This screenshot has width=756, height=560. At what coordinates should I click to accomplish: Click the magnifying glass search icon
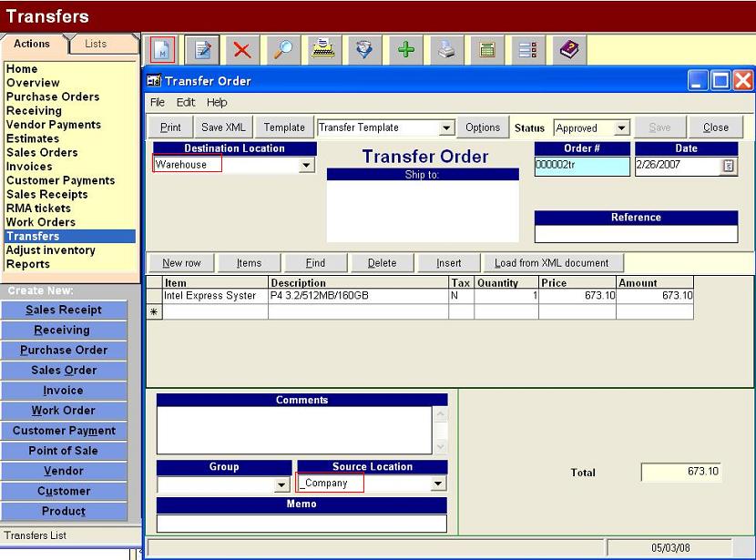pyautogui.click(x=283, y=50)
